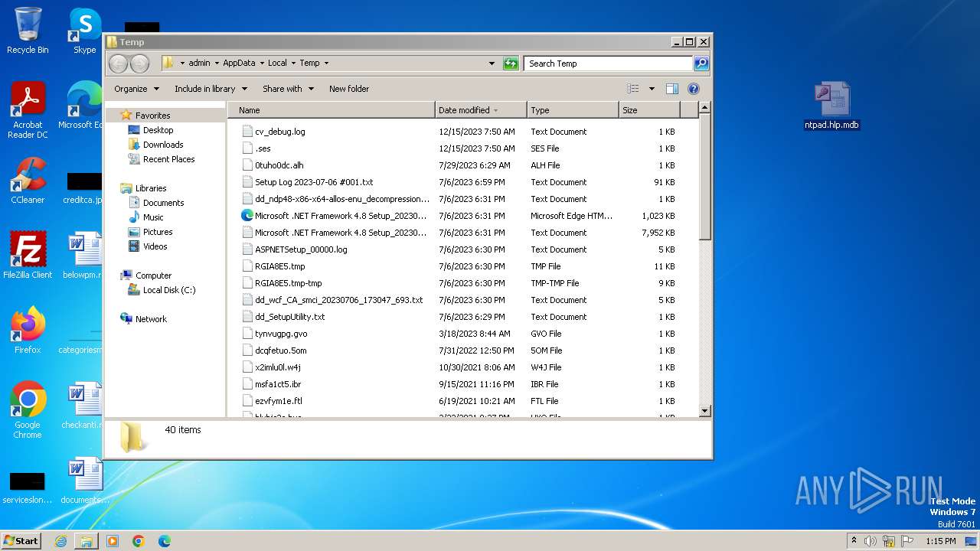The image size is (980, 551).
Task: Open the Recycle Bin desktop icon
Action: coord(28,31)
